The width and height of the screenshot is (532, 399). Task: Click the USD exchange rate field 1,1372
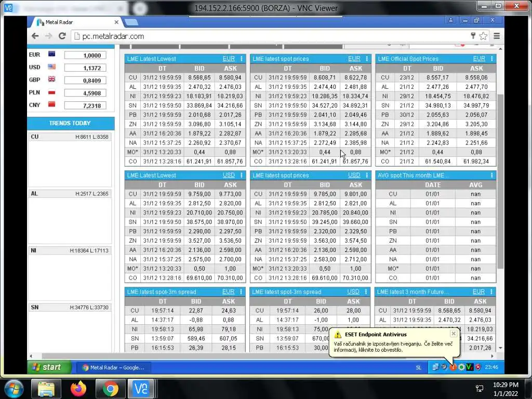(x=85, y=68)
